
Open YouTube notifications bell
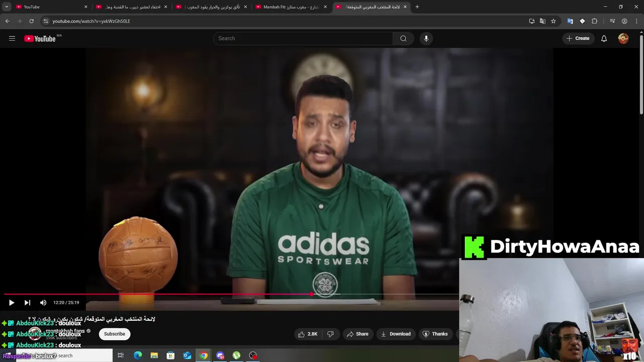click(604, 38)
